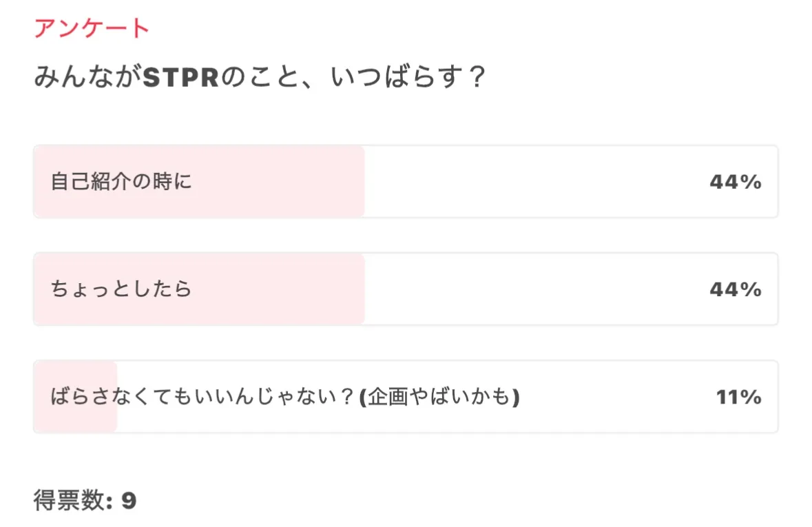Image resolution: width=812 pixels, height=527 pixels.
Task: Click the pink result bar behind ちょっとしたら
Action: 275,307
